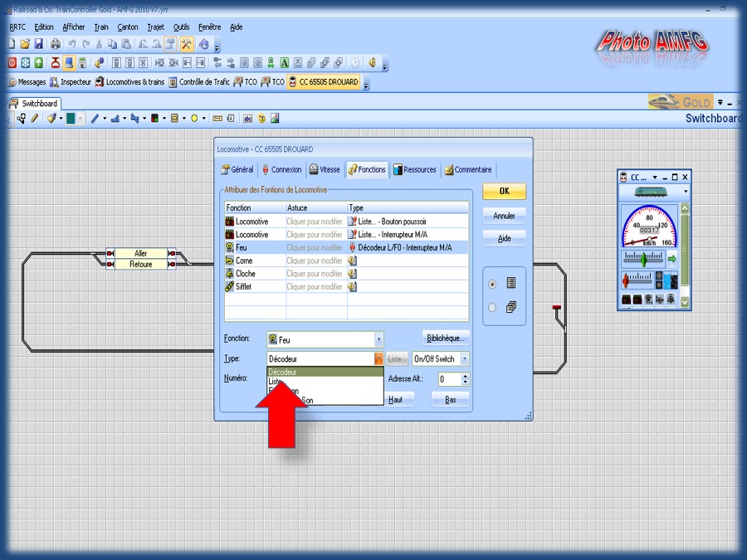Viewport: 747px width, 560px height.
Task: Click the speaker sound icon
Action: [372, 62]
